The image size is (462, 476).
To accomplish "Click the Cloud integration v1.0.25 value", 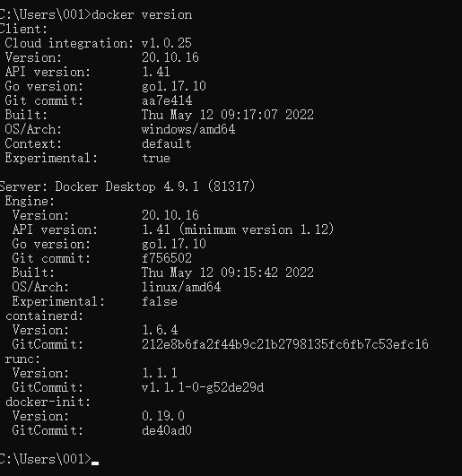I will 167,43.
